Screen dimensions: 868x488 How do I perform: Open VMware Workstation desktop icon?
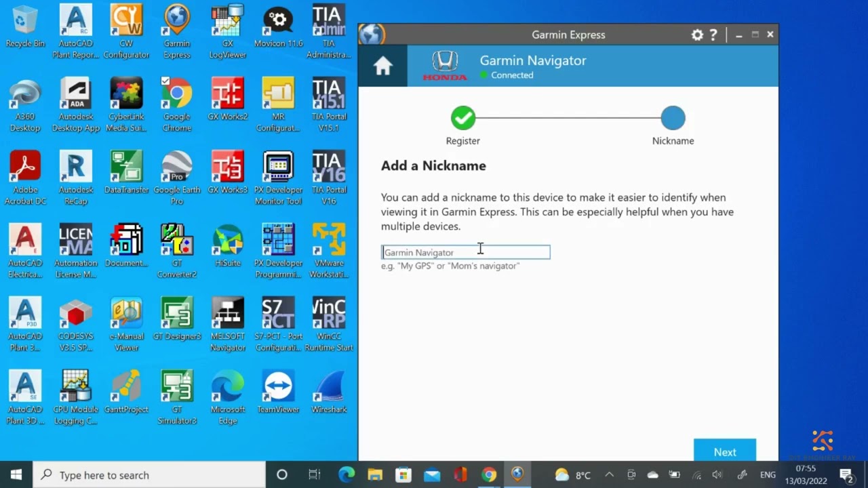329,251
